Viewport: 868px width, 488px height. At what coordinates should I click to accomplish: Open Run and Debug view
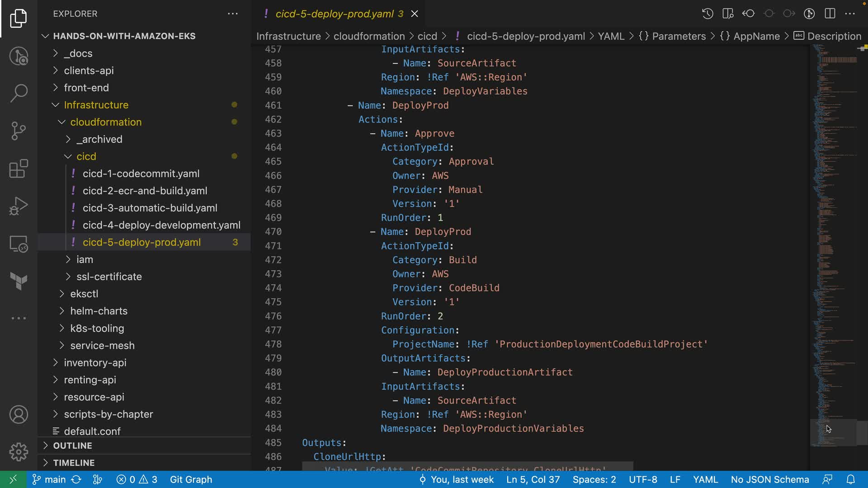point(19,206)
